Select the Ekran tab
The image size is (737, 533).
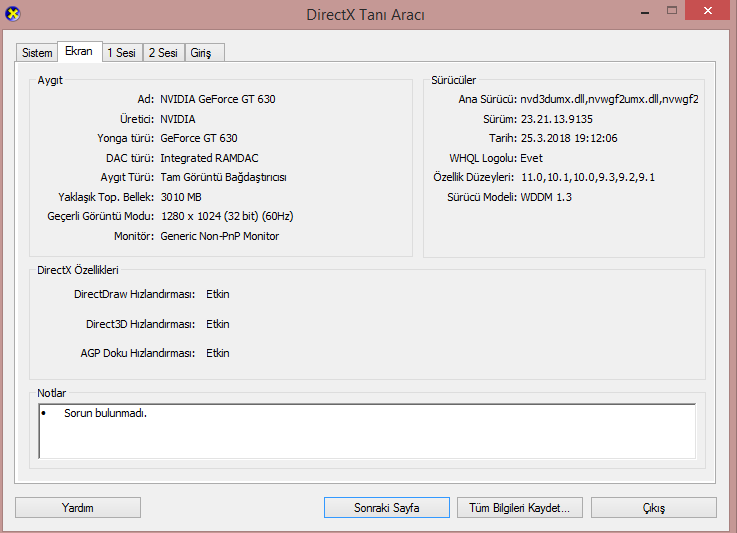pos(78,51)
